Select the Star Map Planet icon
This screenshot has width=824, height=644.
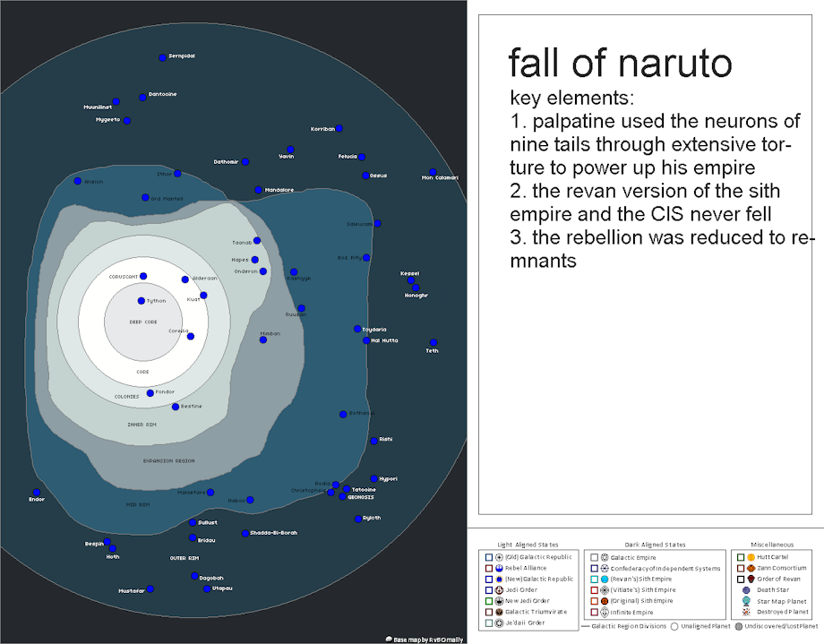pyautogui.click(x=746, y=601)
